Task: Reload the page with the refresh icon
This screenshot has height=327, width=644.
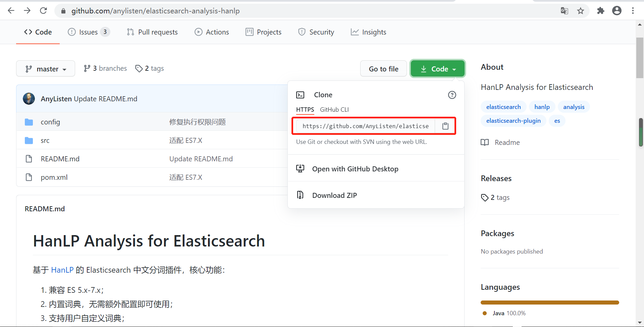Action: point(43,11)
